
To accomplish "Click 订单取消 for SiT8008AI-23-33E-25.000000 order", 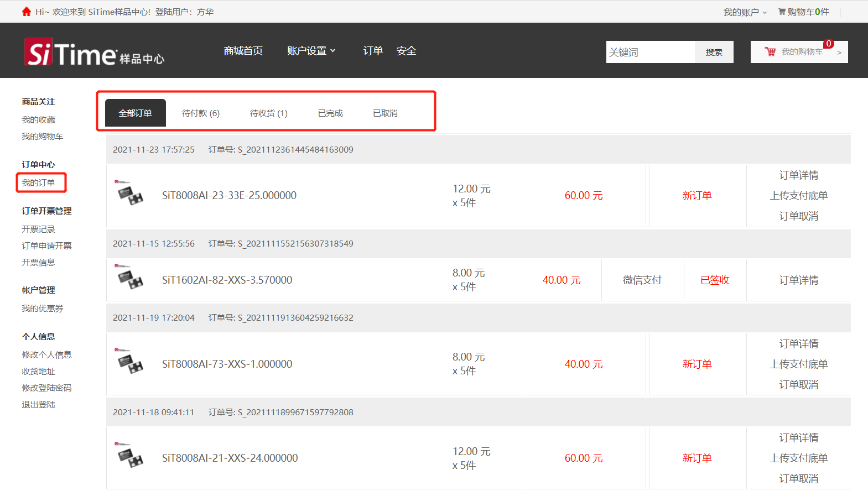I will [x=799, y=216].
